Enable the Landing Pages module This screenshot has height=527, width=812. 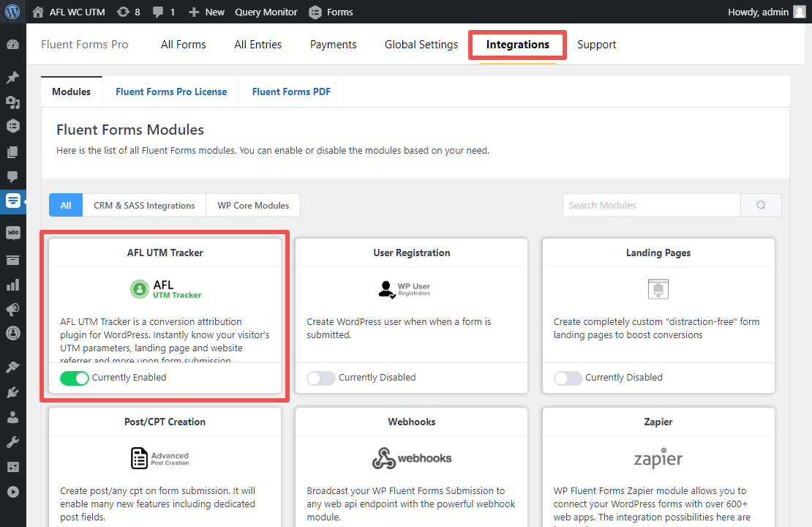[568, 378]
